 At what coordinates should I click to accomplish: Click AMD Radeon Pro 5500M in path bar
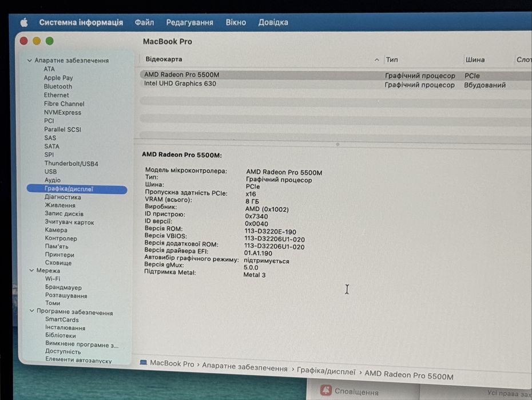tap(409, 375)
